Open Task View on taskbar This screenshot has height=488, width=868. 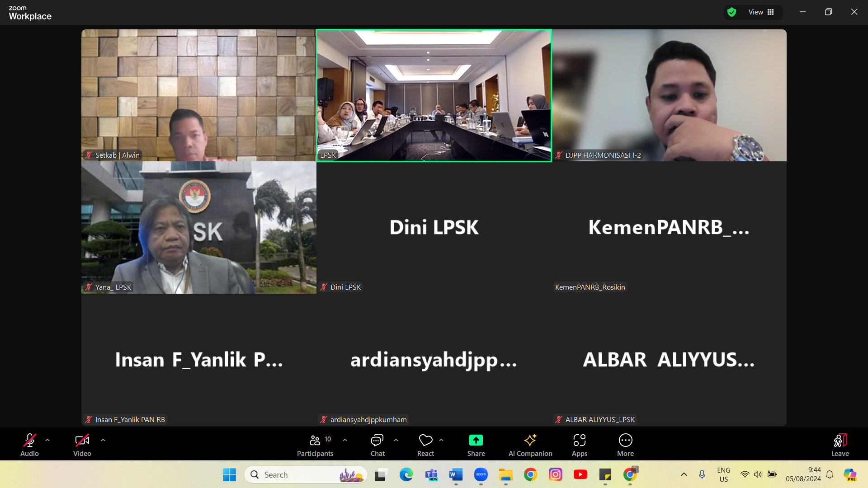click(x=381, y=474)
